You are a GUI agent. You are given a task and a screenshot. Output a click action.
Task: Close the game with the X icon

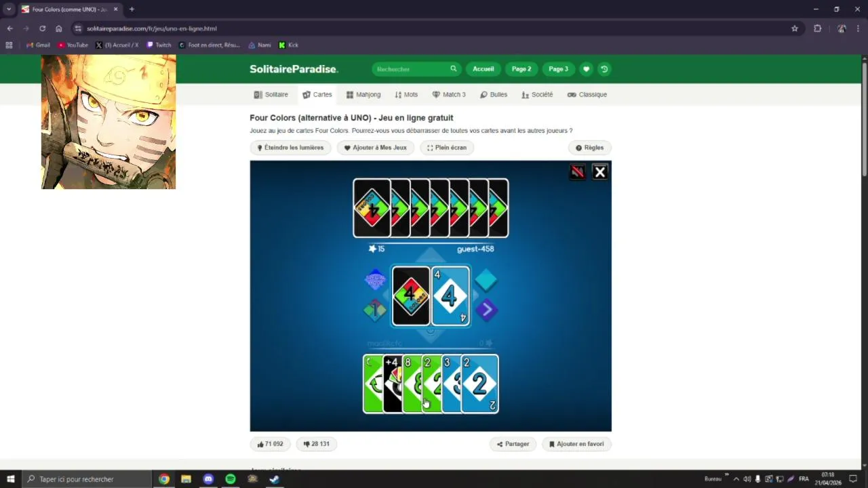(x=600, y=172)
